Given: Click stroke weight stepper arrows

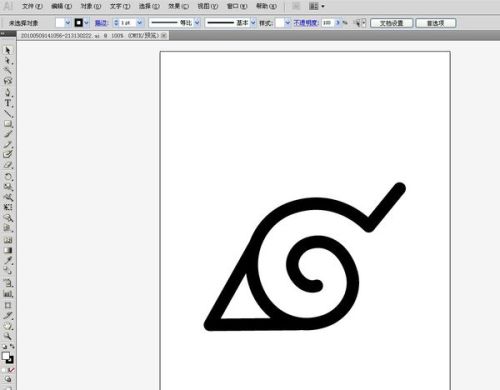Looking at the screenshot, I should pos(116,23).
